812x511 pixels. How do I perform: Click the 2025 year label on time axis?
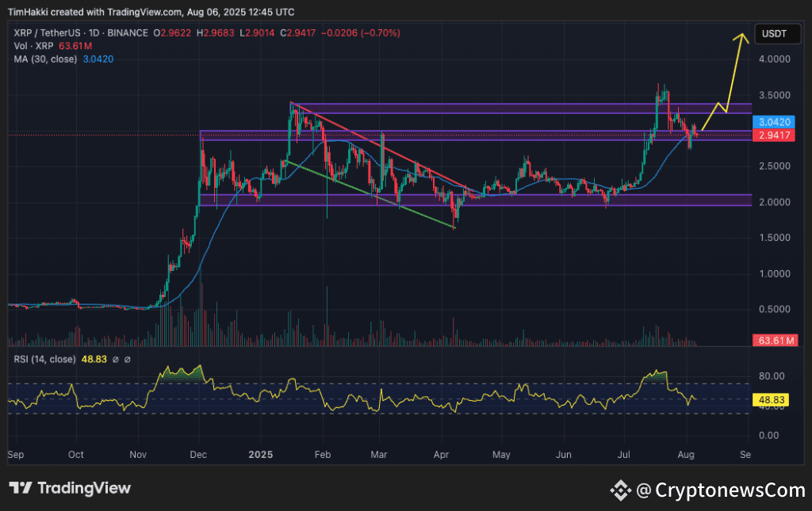click(260, 454)
